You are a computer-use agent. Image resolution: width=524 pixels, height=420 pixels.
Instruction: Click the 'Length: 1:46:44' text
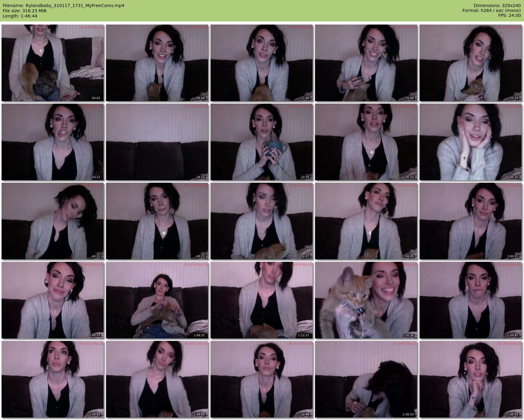click(x=20, y=16)
